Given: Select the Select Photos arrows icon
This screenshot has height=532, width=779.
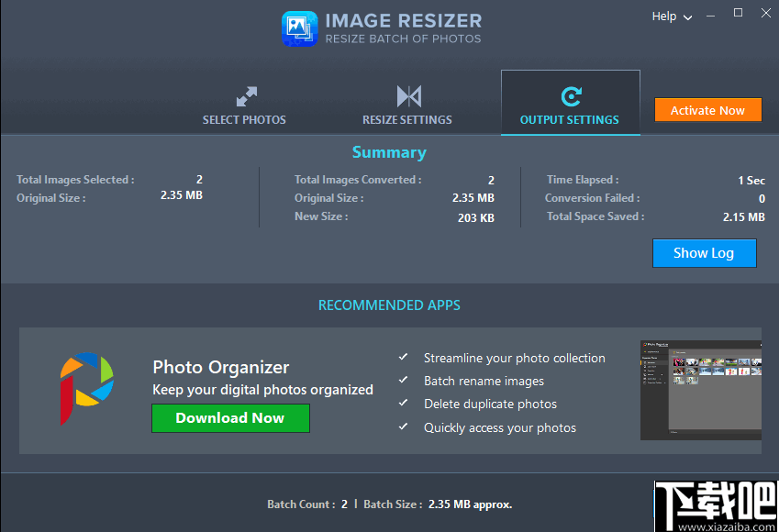Looking at the screenshot, I should click(x=245, y=95).
